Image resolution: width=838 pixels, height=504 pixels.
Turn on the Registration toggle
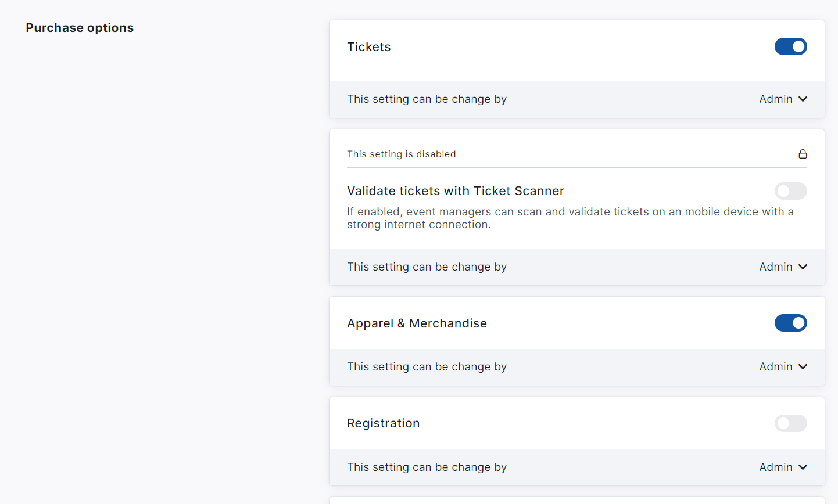(x=790, y=423)
